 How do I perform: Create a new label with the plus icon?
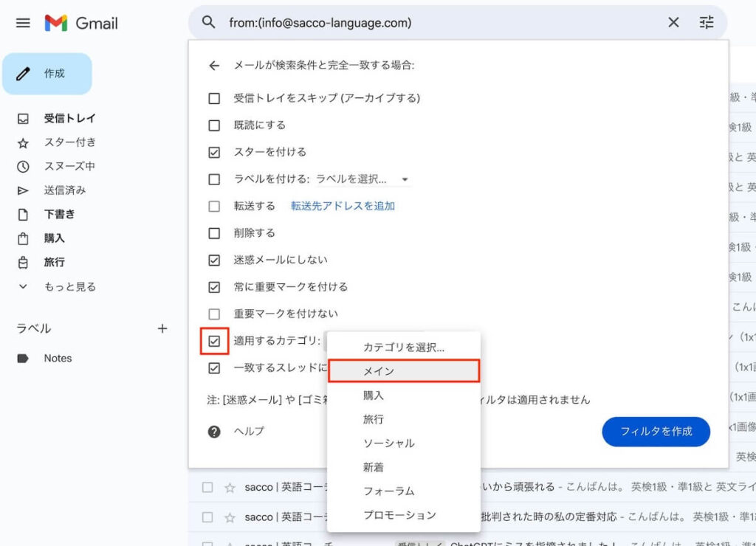point(162,329)
